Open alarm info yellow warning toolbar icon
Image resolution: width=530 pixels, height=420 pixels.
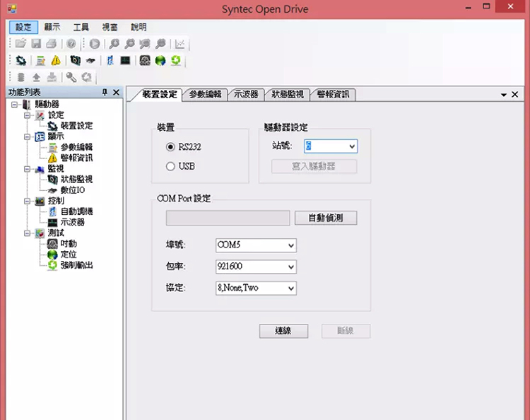[56, 61]
